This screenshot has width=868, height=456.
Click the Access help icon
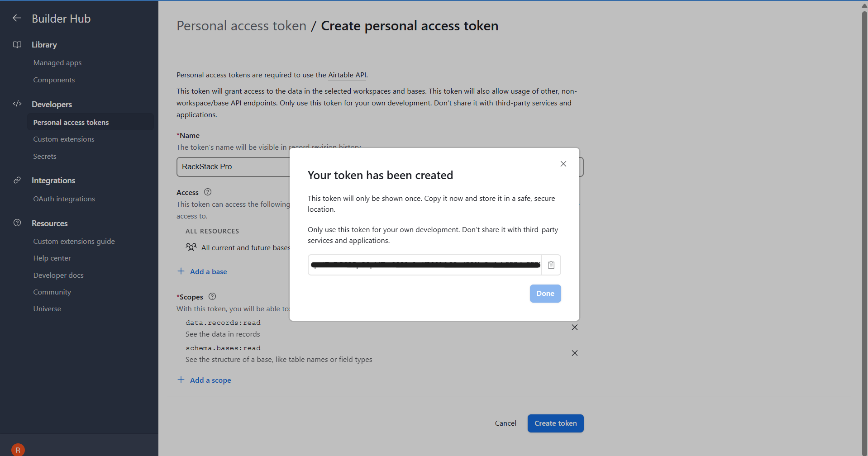tap(208, 192)
